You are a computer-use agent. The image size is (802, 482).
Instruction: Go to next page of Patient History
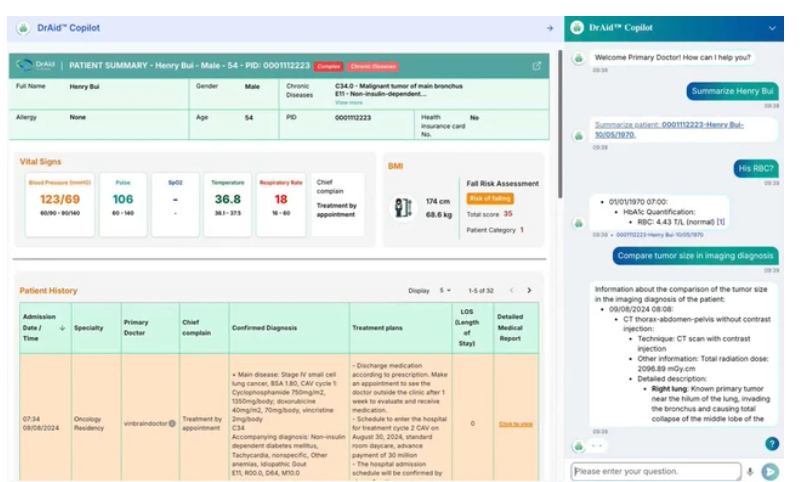pyautogui.click(x=529, y=290)
